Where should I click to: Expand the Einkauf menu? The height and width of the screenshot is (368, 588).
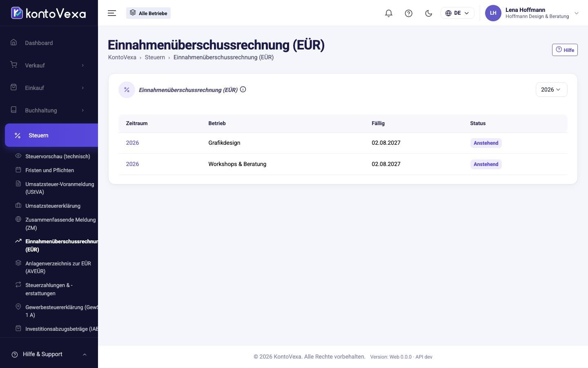pos(49,88)
